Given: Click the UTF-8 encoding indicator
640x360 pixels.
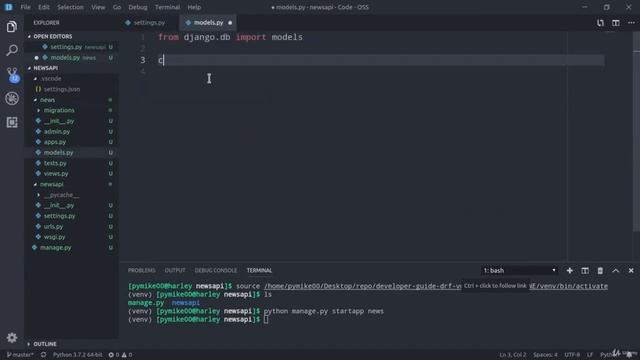Looking at the screenshot, I should [x=572, y=355].
